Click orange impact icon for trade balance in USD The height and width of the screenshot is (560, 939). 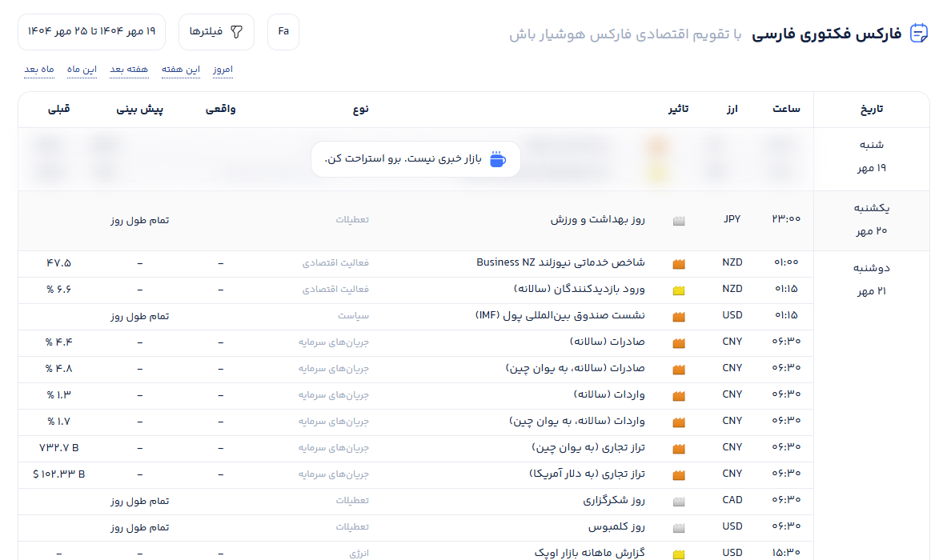point(679,474)
